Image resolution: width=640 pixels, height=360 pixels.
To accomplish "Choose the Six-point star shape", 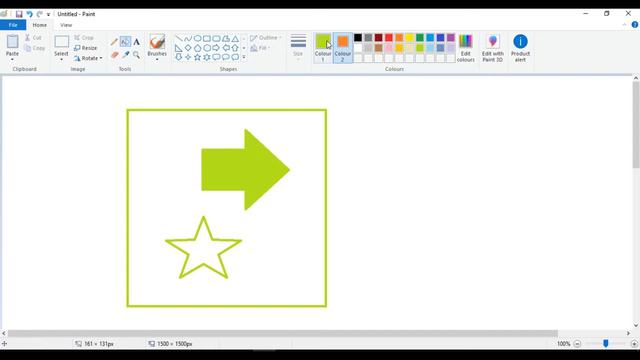I will tap(207, 58).
